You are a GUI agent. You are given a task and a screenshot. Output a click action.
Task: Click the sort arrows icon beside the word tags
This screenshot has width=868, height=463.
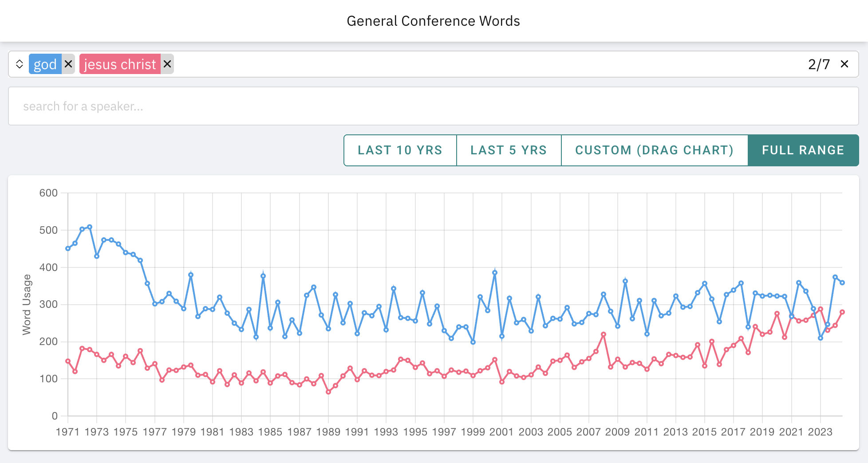coord(20,64)
